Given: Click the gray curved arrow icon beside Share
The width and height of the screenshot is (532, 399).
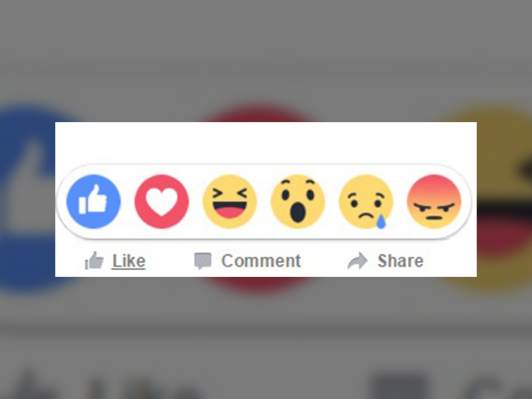Looking at the screenshot, I should pyautogui.click(x=357, y=261).
